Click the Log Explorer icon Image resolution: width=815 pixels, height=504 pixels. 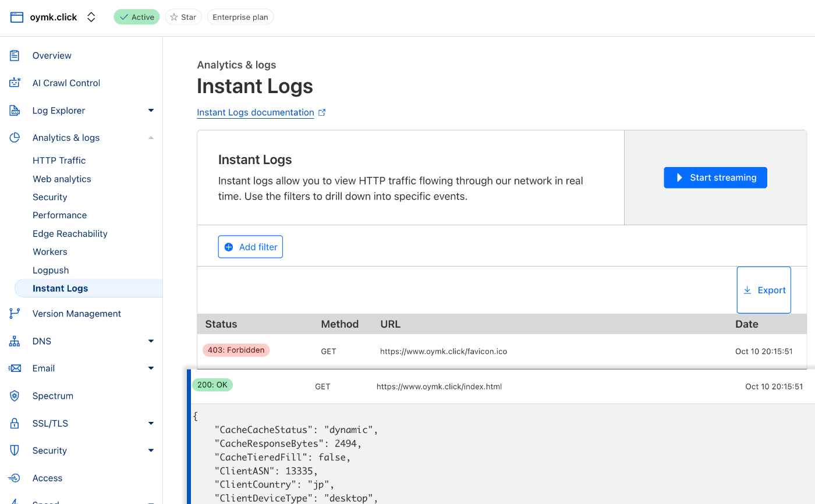[x=15, y=111]
